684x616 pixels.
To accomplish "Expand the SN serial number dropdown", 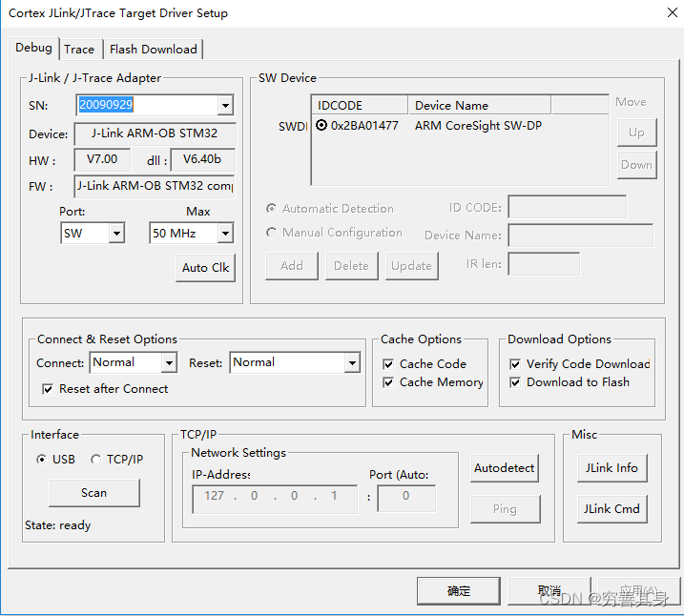I will tap(225, 105).
